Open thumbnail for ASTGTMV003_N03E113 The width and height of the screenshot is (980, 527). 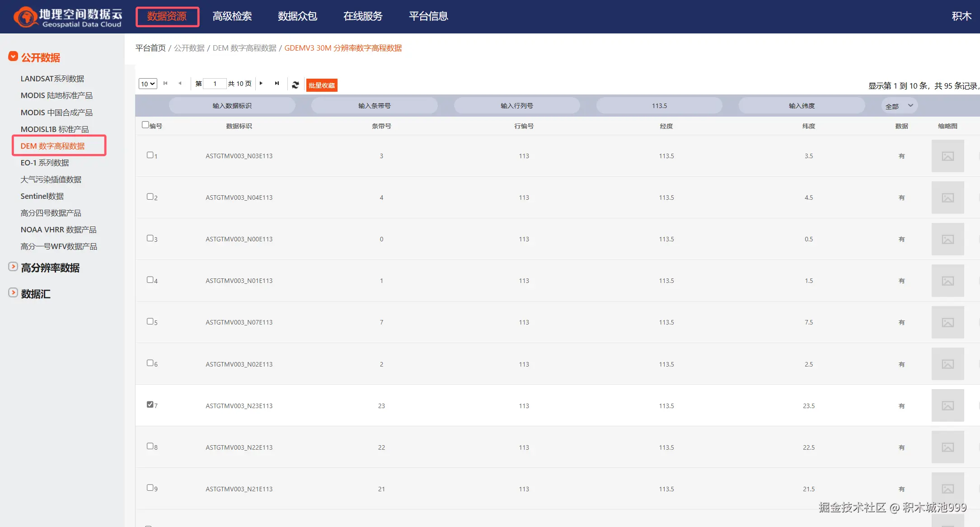point(947,156)
